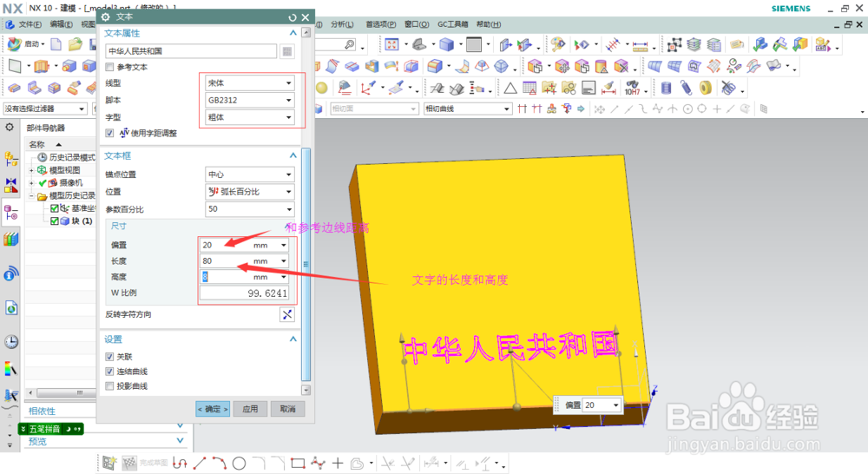Click Part Navigator settings gear icon

[10, 128]
